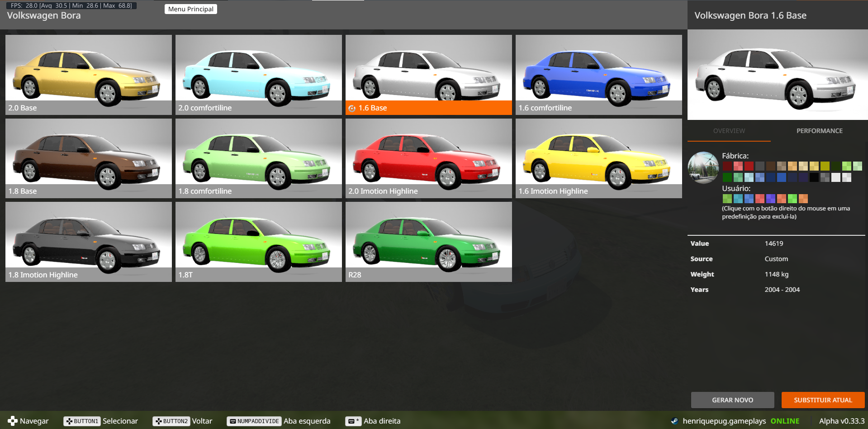Pick the lime green checkered Fábrica swatch
This screenshot has width=868, height=429.
point(847,166)
